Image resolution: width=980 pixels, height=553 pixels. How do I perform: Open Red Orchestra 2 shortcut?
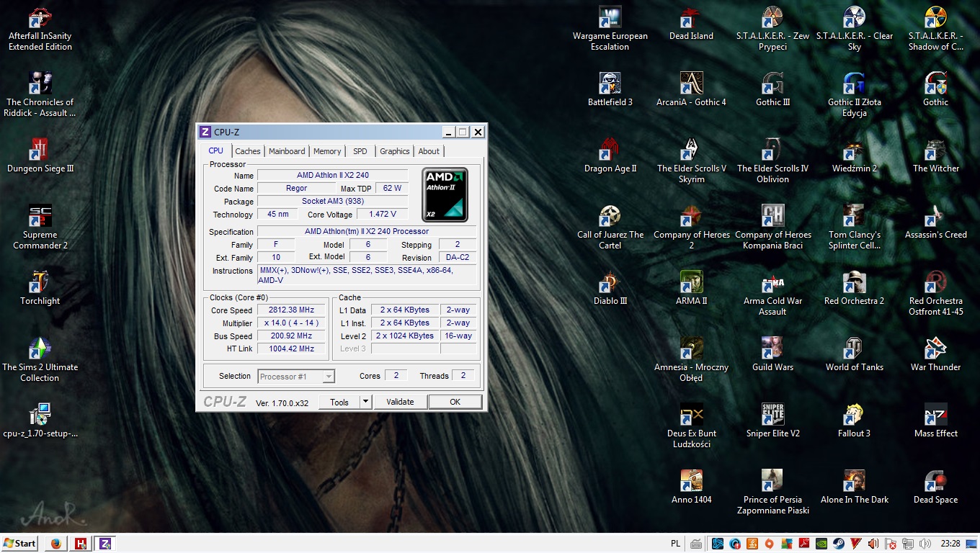(854, 289)
